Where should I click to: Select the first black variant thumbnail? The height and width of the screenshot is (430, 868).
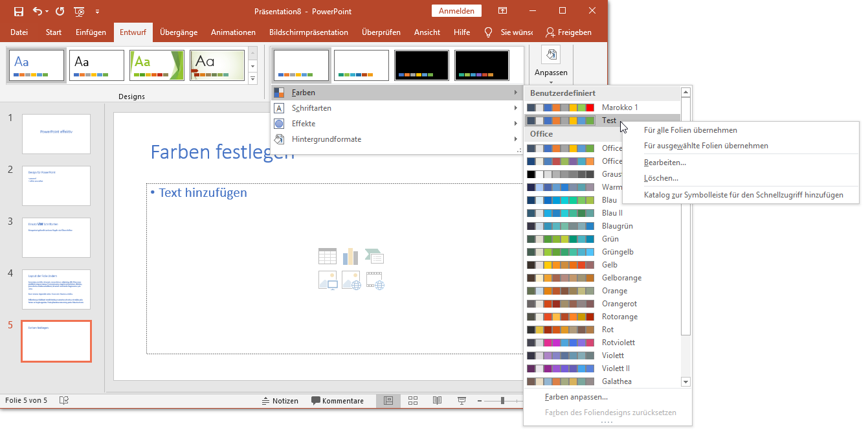coord(421,65)
